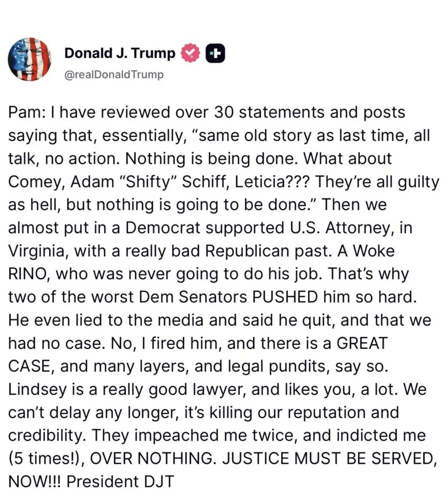The width and height of the screenshot is (448, 503).
Task: Click the name "Lindsey" in the post
Action: pos(37,390)
